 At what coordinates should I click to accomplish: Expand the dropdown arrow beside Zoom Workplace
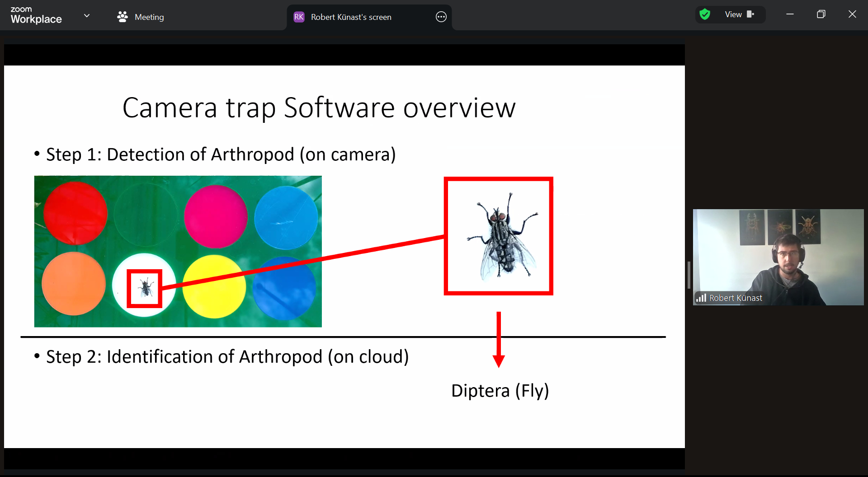tap(87, 16)
